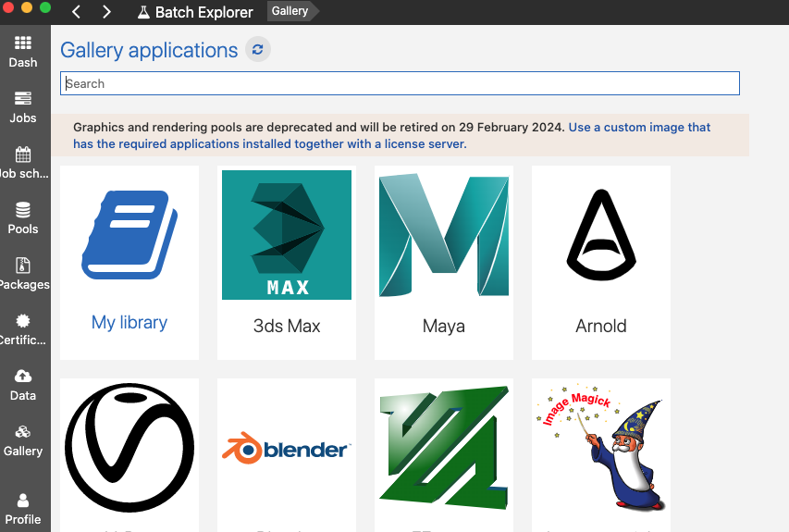The image size is (789, 532).
Task: Navigate back with the left arrow
Action: 77,12
